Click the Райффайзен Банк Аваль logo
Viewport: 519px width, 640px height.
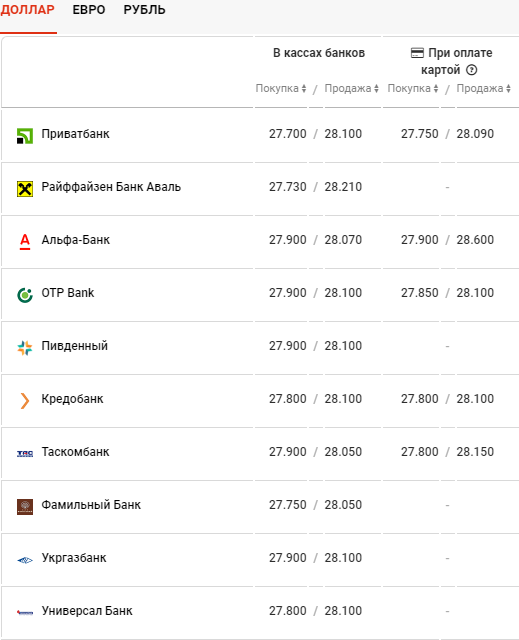click(x=24, y=189)
